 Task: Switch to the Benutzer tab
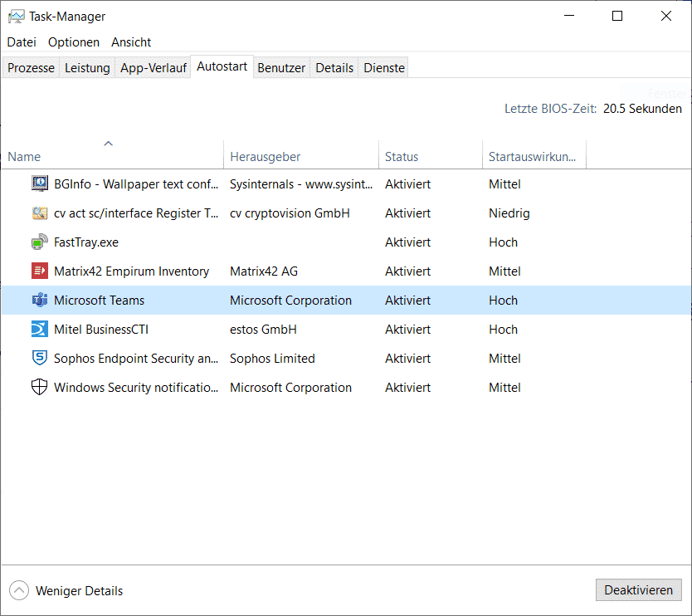click(281, 68)
